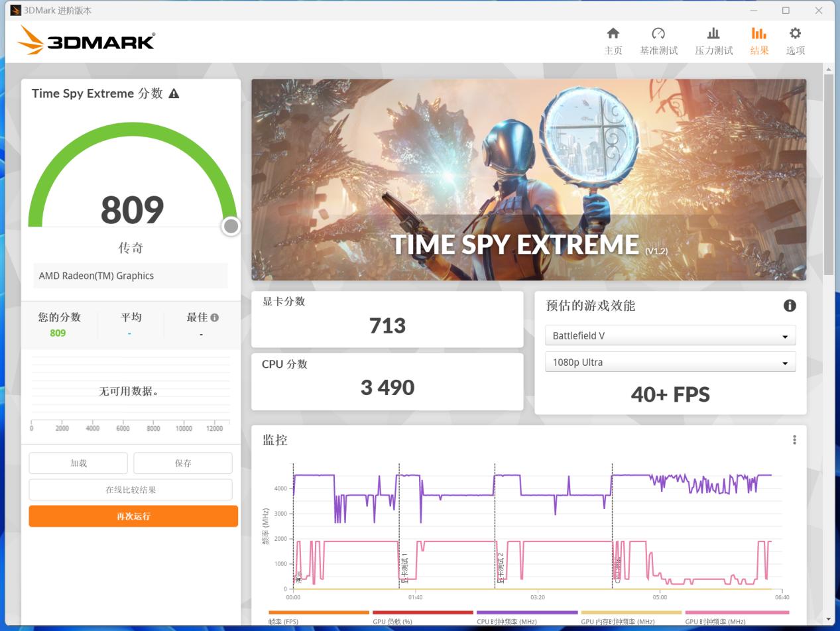Click the scrollbar up arrow
The height and width of the screenshot is (631, 840).
click(x=829, y=69)
